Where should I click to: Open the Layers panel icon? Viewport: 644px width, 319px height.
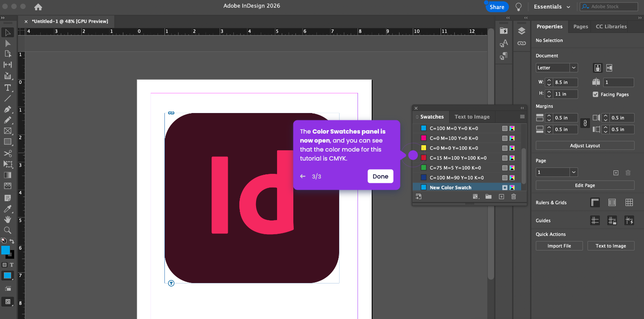pos(521,31)
